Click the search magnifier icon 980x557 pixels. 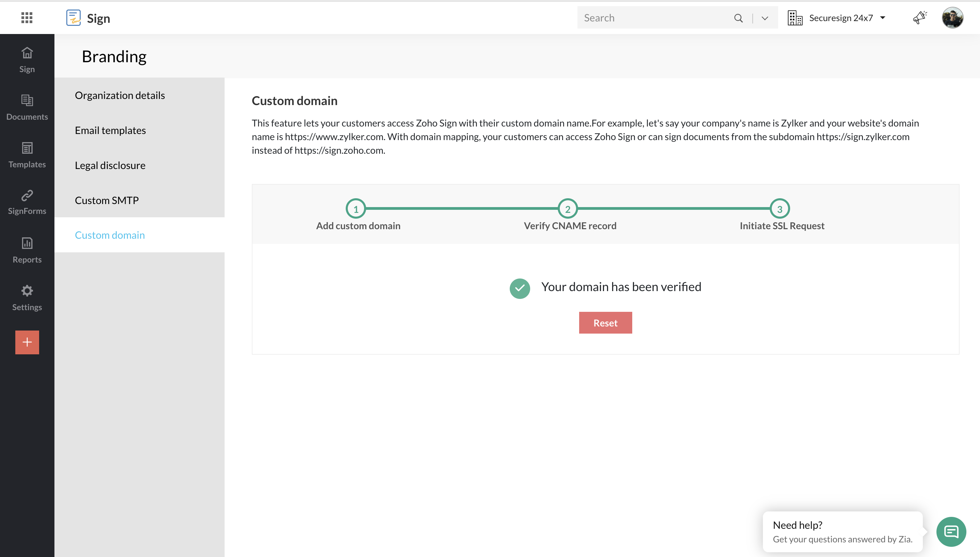(x=738, y=18)
